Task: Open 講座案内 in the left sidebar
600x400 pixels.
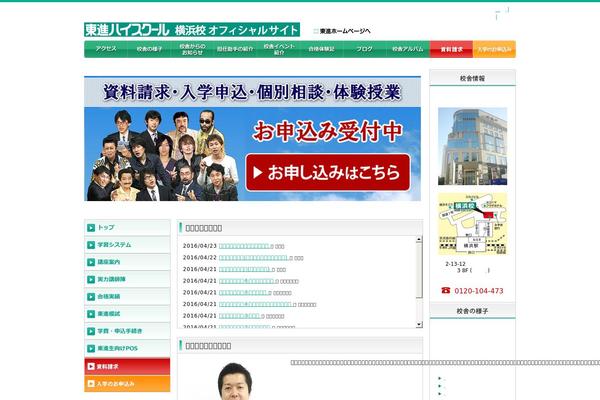Action: tap(127, 262)
